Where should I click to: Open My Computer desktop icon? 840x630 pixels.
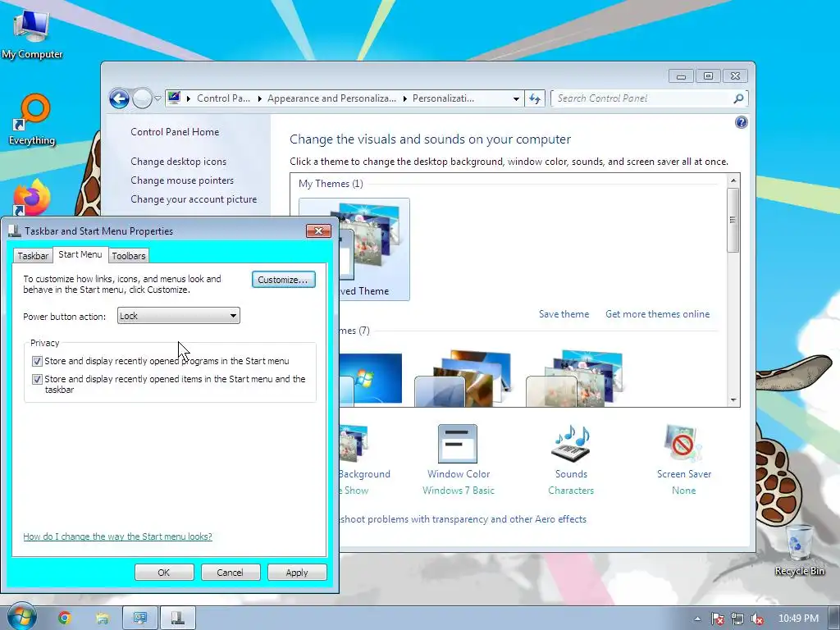[32, 33]
